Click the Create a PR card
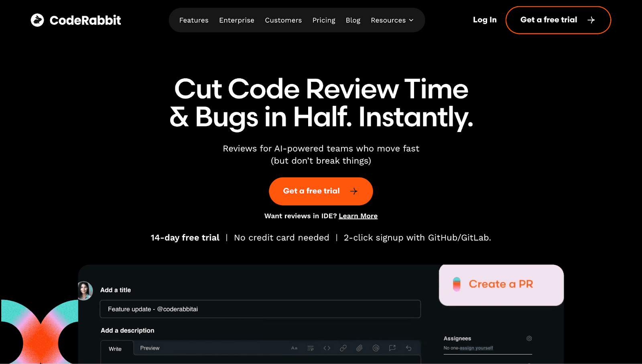 coord(501,285)
